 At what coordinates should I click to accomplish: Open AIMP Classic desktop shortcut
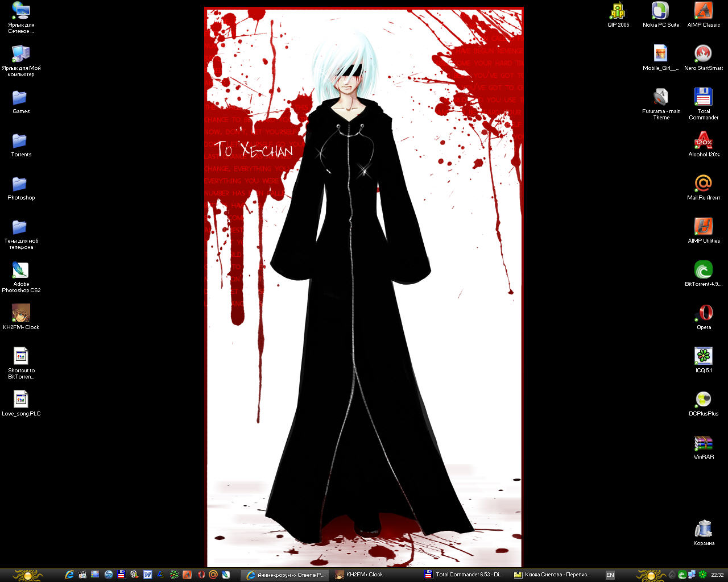click(x=704, y=14)
